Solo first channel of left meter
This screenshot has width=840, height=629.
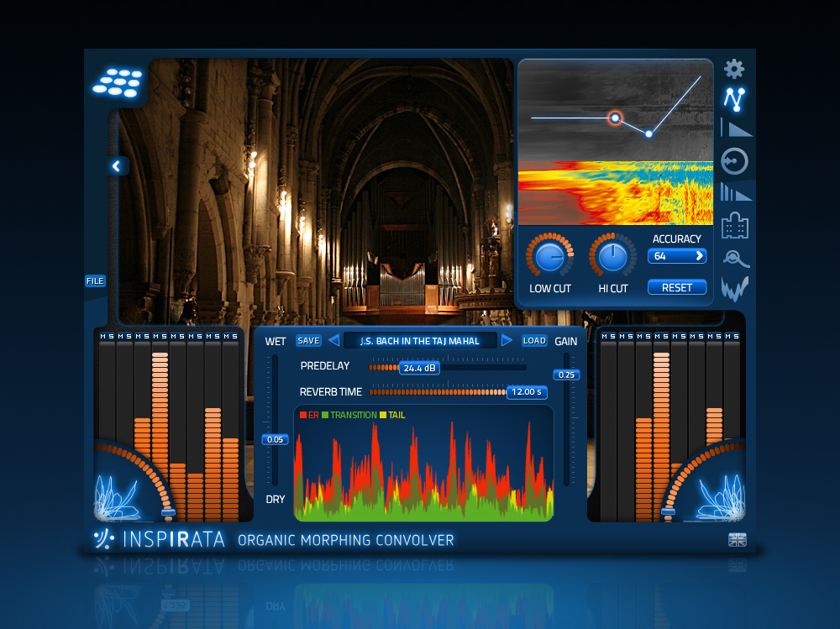coord(111,336)
